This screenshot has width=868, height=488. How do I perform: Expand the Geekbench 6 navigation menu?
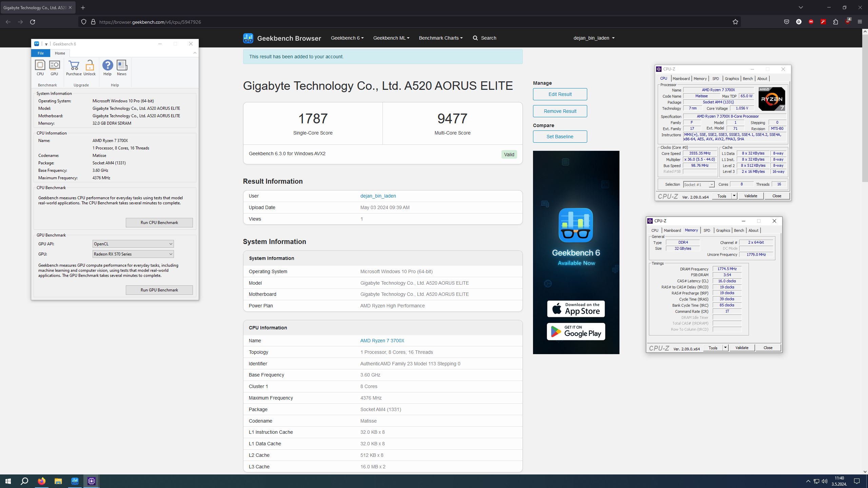(x=347, y=38)
